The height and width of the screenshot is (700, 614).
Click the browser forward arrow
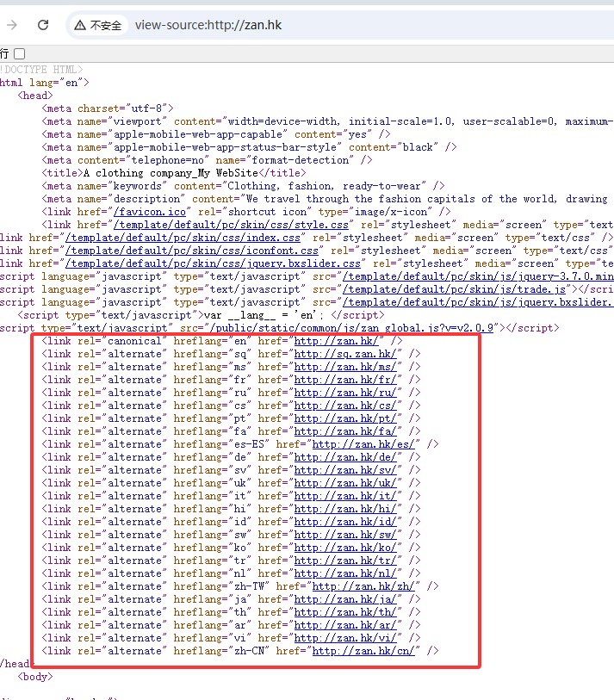(x=12, y=25)
